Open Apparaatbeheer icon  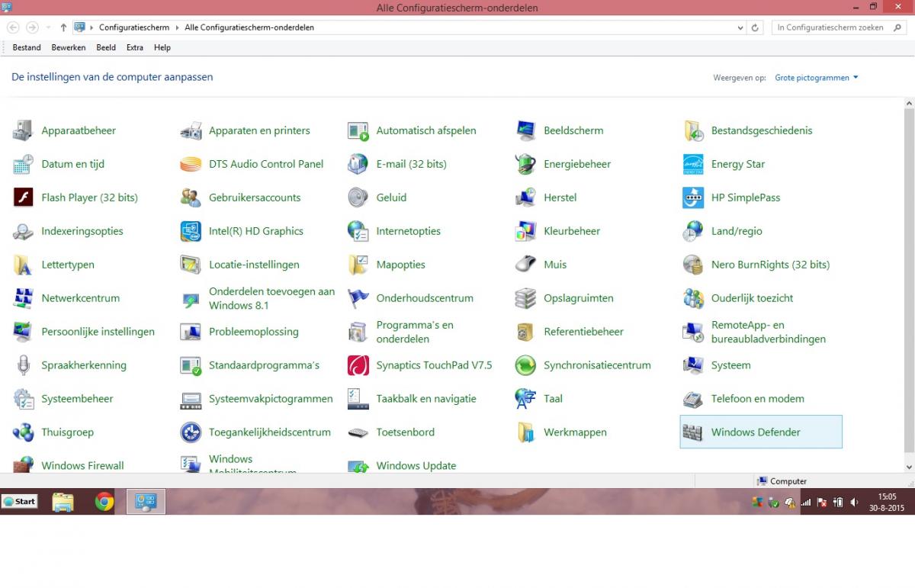click(24, 130)
